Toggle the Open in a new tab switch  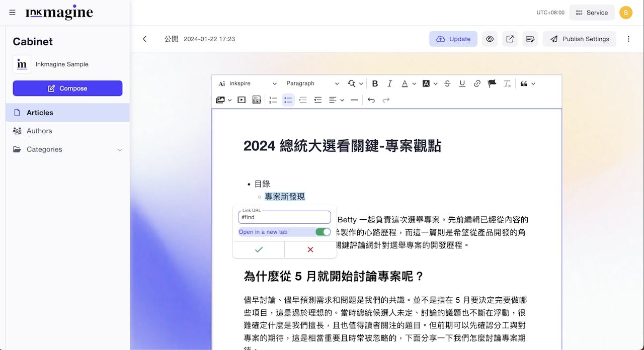[x=323, y=232]
